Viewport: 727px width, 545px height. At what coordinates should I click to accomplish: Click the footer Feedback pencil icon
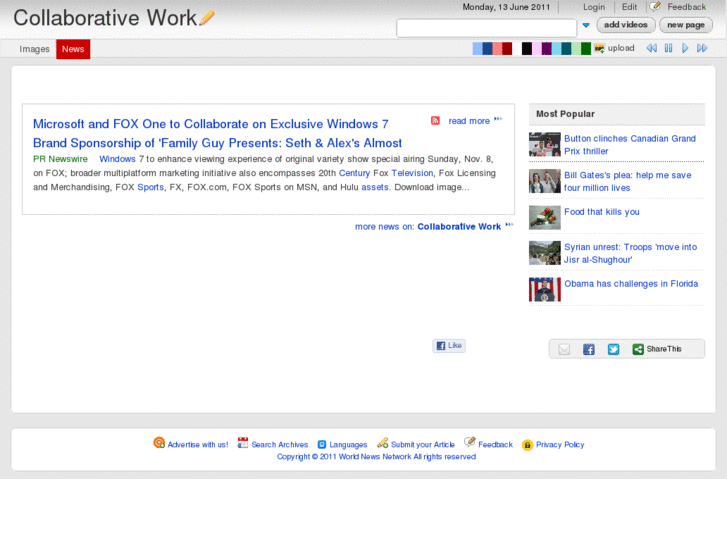[470, 442]
